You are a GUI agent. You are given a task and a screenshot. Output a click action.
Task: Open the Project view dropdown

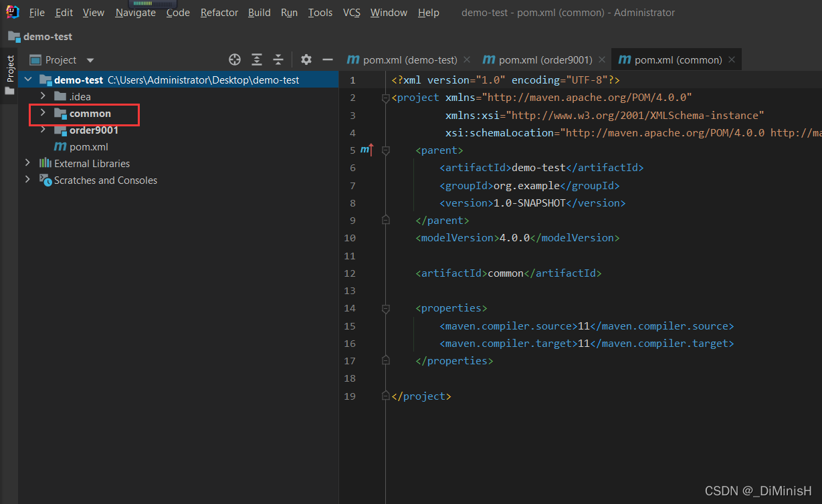click(x=90, y=60)
